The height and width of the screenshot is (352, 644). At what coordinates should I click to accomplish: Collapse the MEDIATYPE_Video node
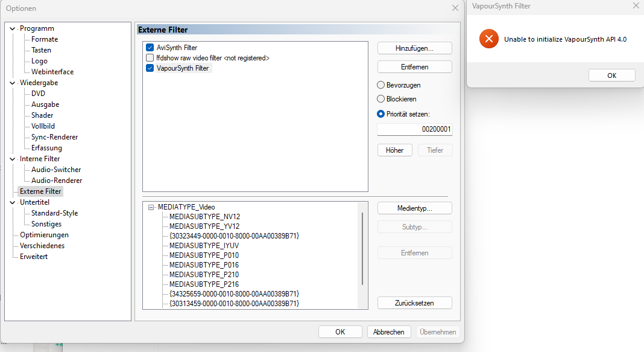point(151,207)
